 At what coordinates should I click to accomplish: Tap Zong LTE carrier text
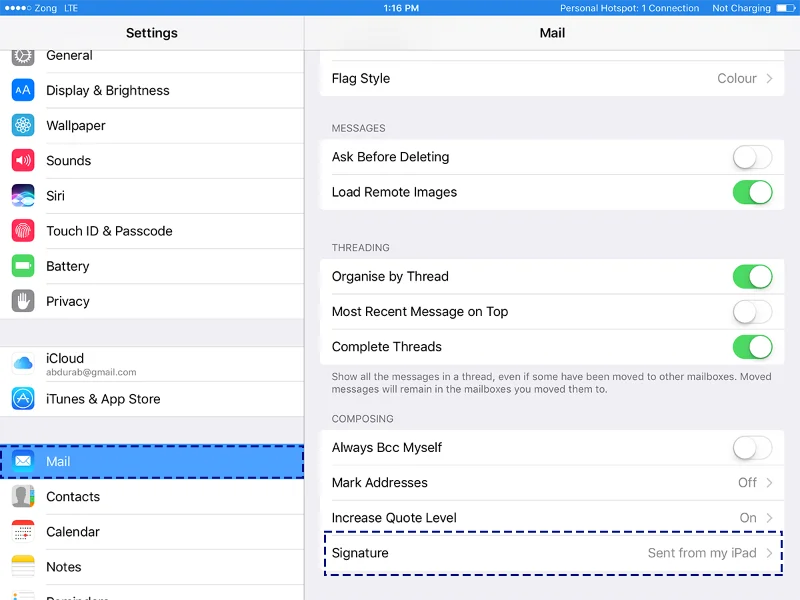[x=56, y=8]
